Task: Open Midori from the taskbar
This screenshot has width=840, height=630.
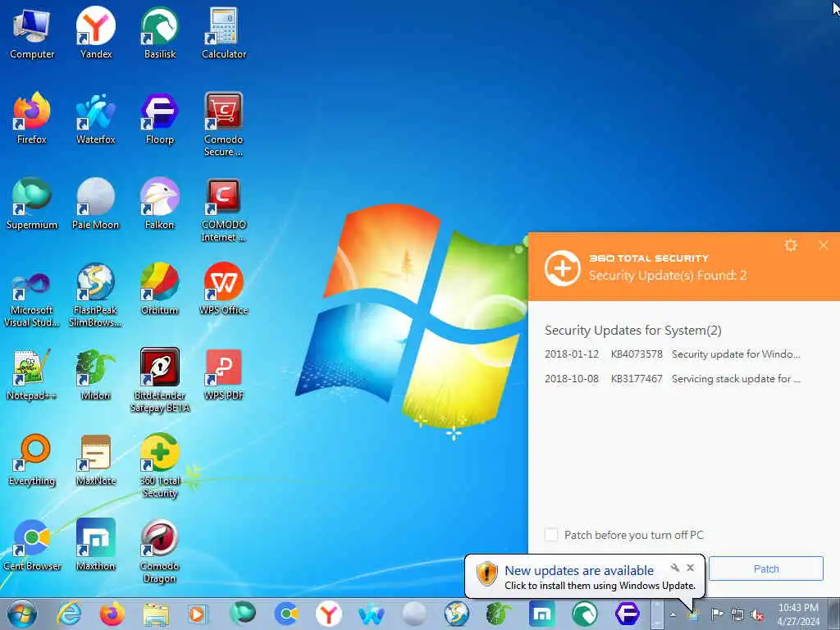Action: [499, 614]
